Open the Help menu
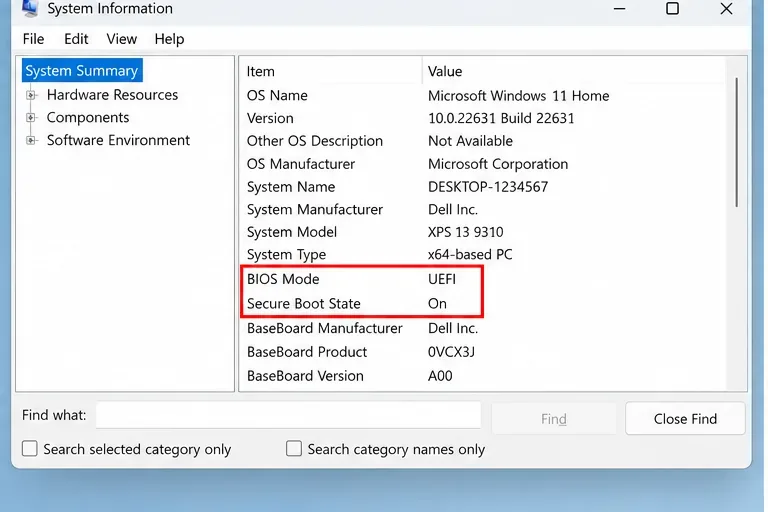This screenshot has height=512, width=768. (x=169, y=39)
